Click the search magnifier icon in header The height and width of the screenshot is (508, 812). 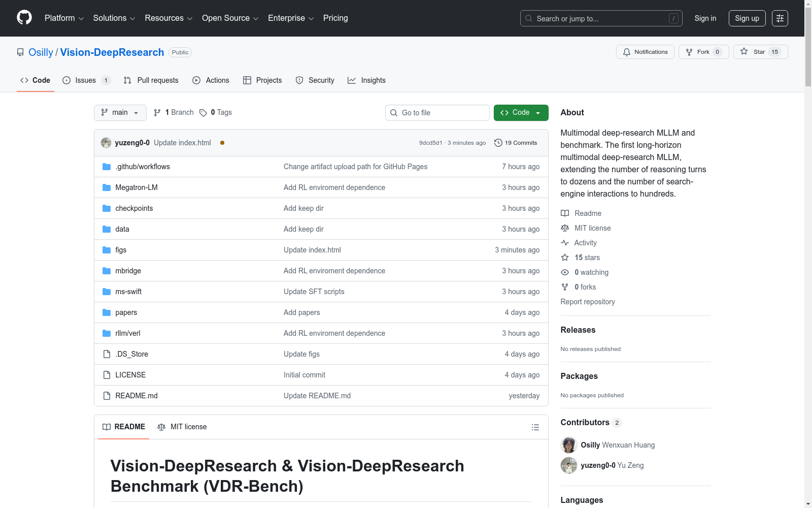click(529, 18)
